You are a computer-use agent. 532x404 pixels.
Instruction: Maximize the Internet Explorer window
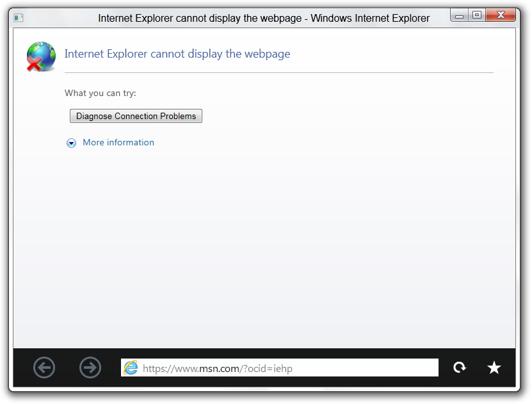tap(477, 15)
